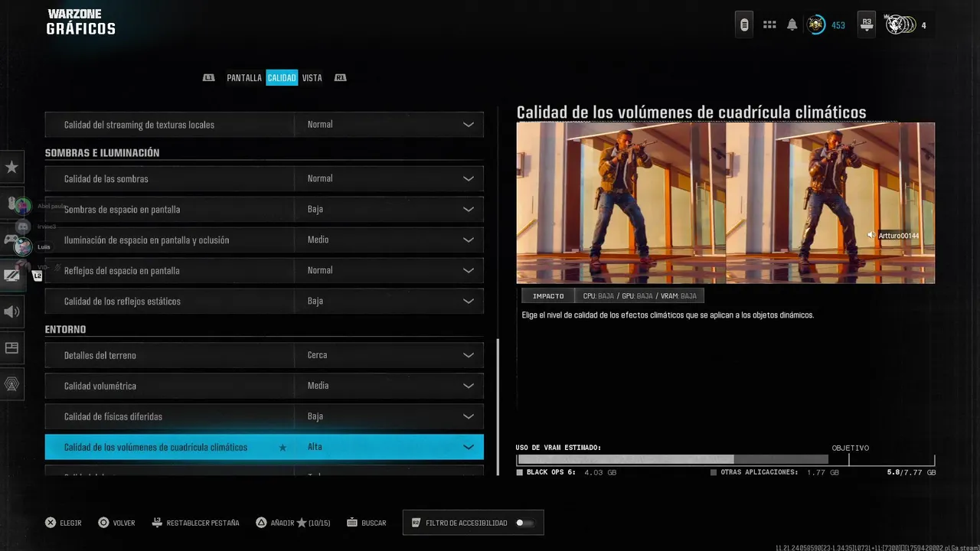The height and width of the screenshot is (551, 980).
Task: Click the speaker icon next to Artturo00144
Action: pos(871,236)
